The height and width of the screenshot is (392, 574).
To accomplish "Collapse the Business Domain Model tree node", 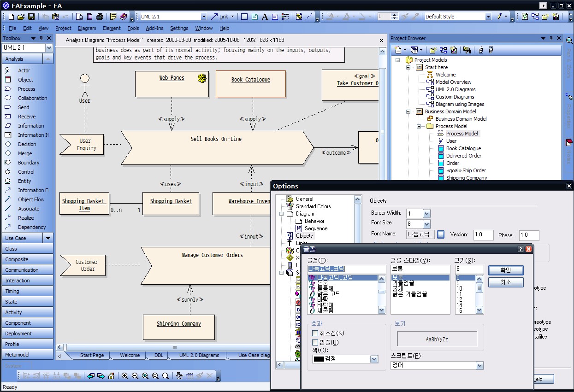I will click(408, 111).
